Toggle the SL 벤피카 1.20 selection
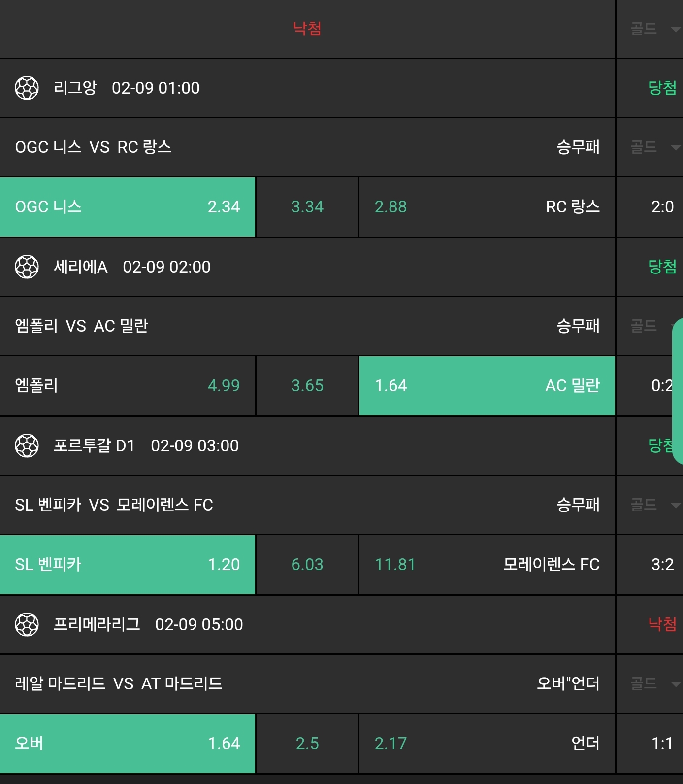This screenshot has height=784, width=683. pyautogui.click(x=128, y=565)
